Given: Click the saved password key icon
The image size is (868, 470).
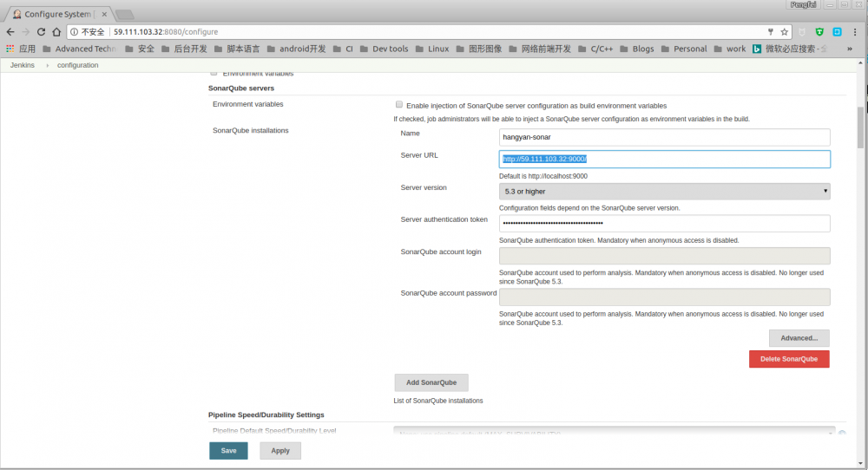Looking at the screenshot, I should tap(771, 32).
